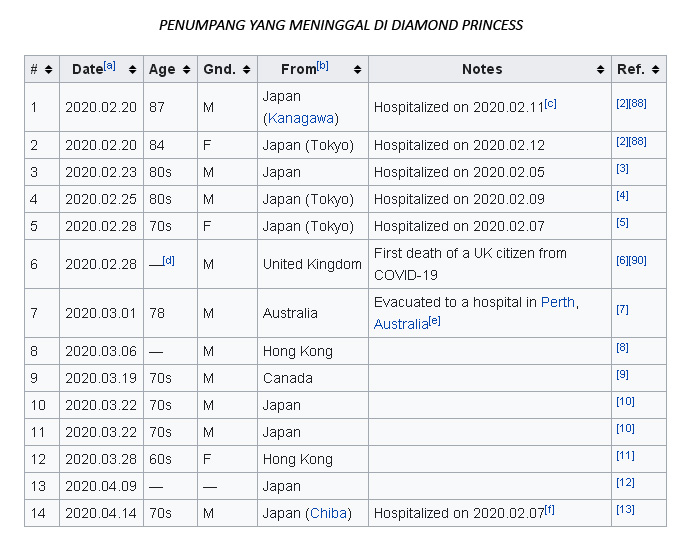The width and height of the screenshot is (700, 552).
Task: Select date 2020.04.14 in row 14
Action: coord(101,514)
